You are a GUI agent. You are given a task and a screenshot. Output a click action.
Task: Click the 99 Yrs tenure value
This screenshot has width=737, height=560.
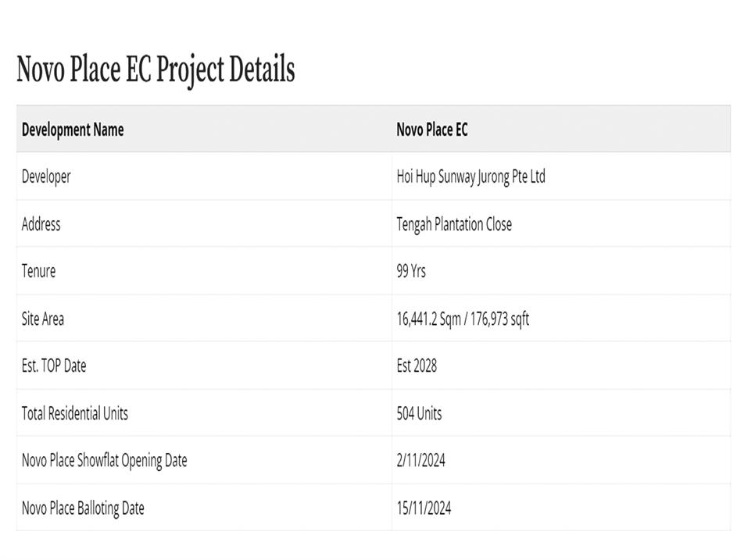[411, 271]
